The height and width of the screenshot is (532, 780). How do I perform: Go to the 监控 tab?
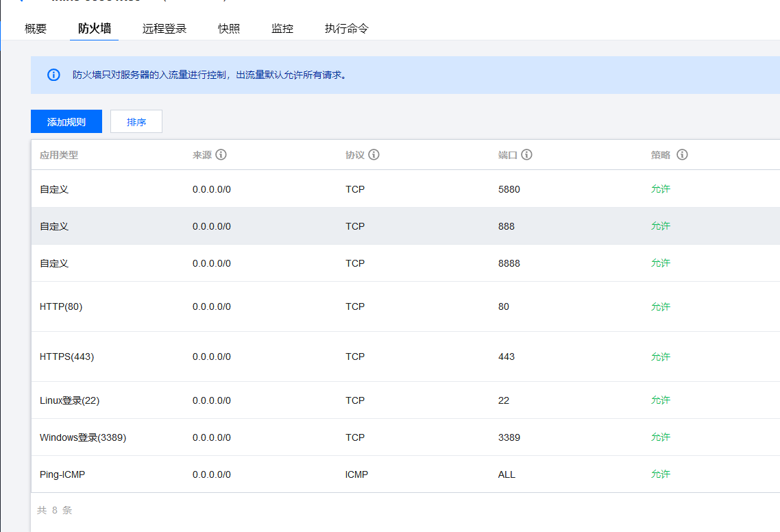pyautogui.click(x=282, y=29)
